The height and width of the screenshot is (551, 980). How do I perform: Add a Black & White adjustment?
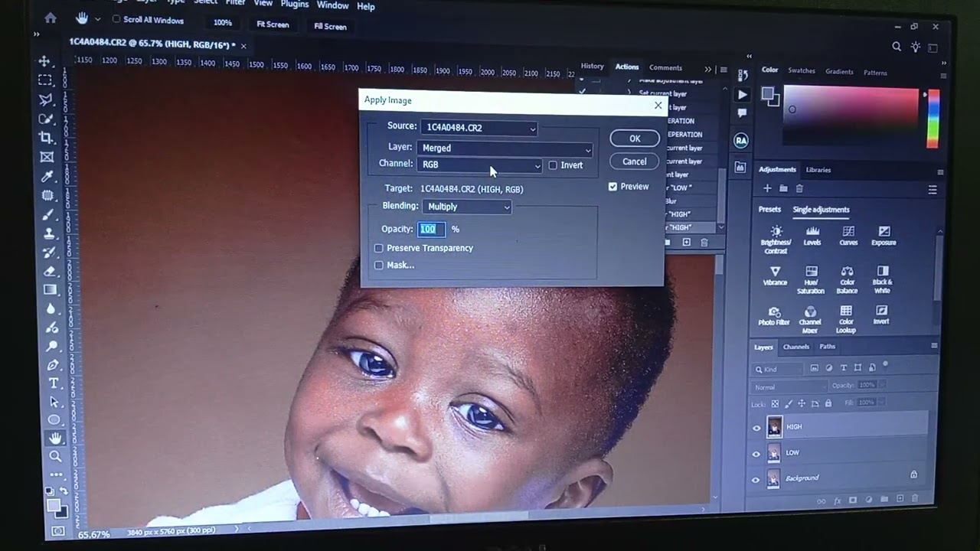point(882,280)
